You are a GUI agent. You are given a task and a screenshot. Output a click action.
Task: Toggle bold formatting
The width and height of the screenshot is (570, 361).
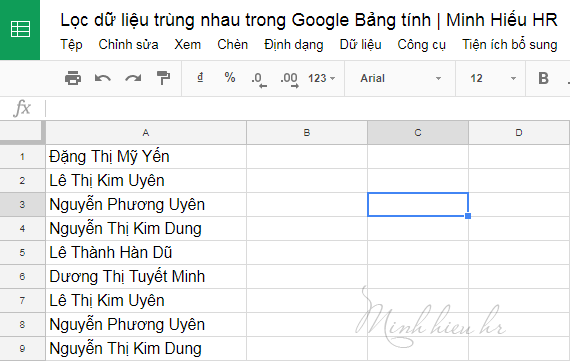tap(543, 78)
